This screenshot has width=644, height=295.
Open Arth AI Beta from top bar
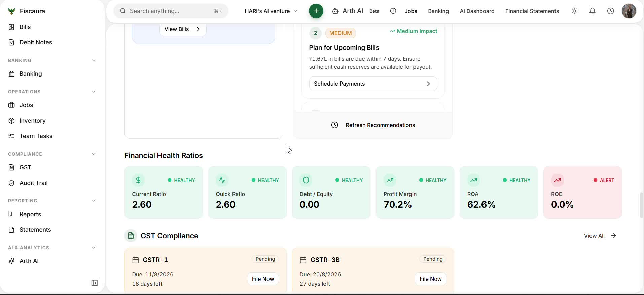click(x=356, y=11)
